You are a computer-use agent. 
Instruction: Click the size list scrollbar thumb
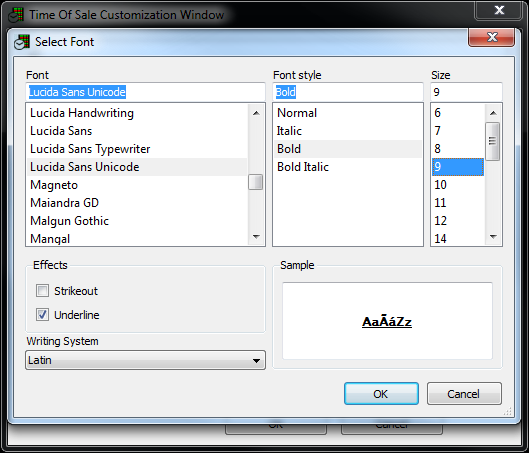(x=493, y=141)
